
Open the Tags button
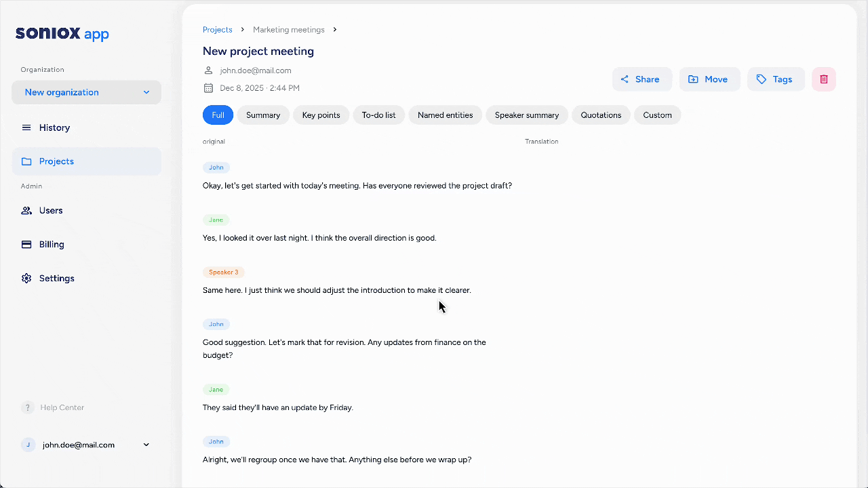click(775, 79)
